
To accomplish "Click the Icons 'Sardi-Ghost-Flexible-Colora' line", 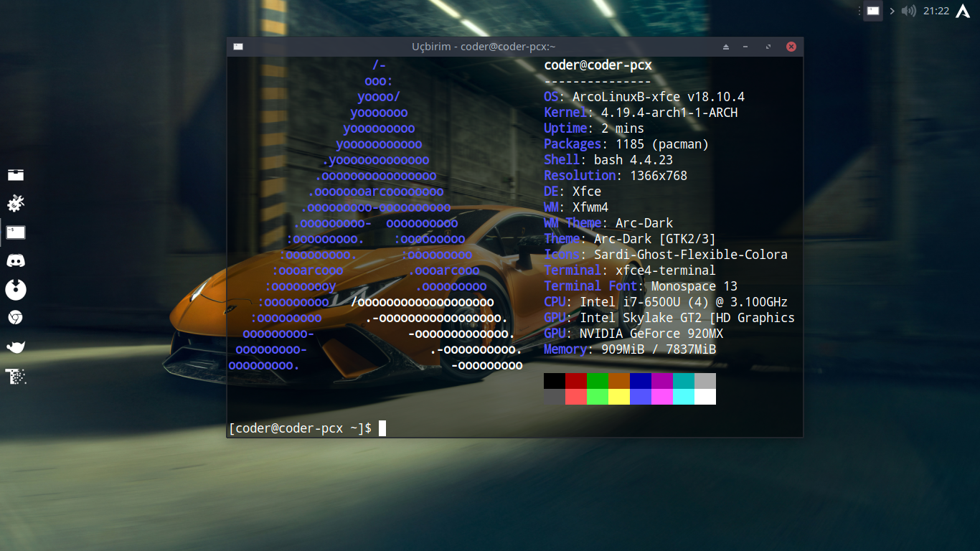I will [x=666, y=255].
